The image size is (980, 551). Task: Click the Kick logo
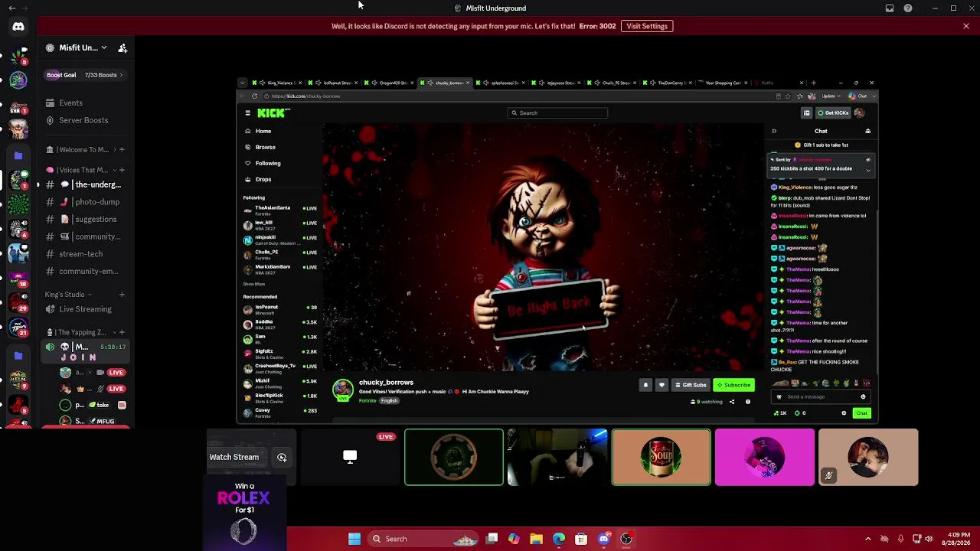coord(273,113)
